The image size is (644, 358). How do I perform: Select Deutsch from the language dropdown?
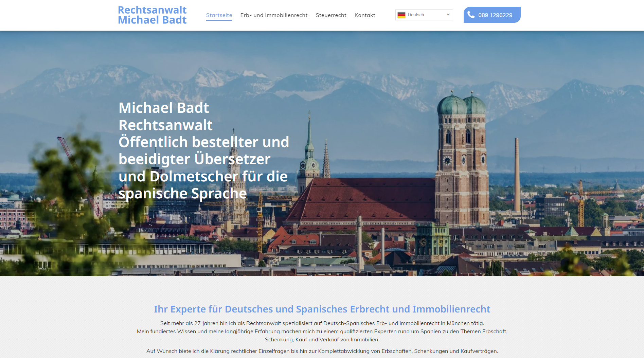click(x=424, y=15)
